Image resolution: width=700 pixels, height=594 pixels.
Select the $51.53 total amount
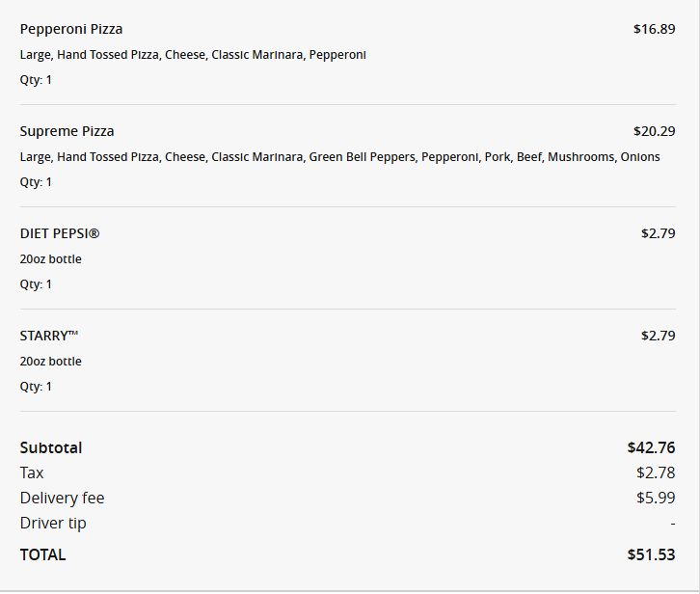(651, 554)
